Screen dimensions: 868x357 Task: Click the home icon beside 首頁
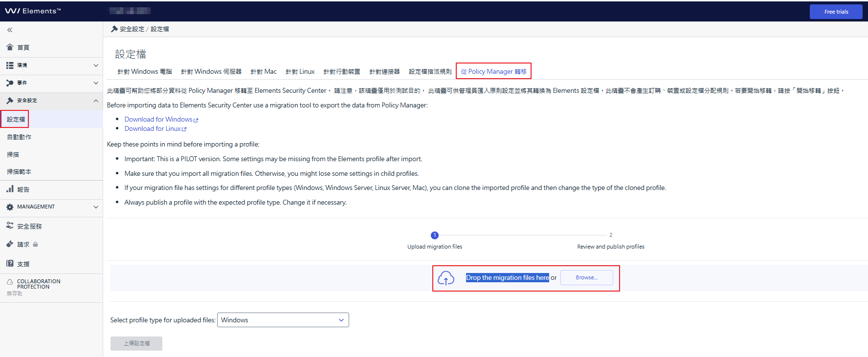tap(10, 47)
